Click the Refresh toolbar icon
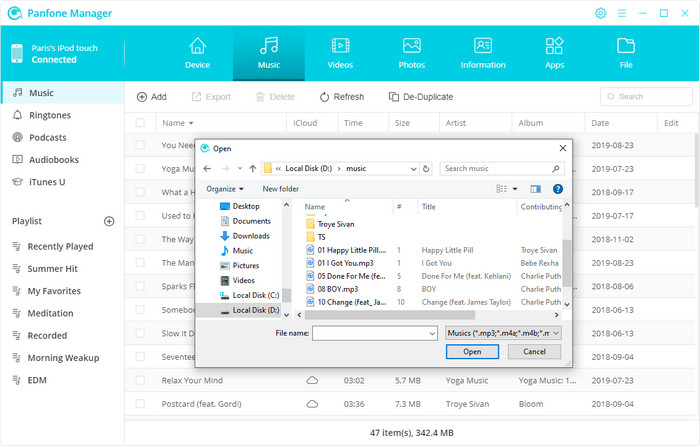 [325, 97]
